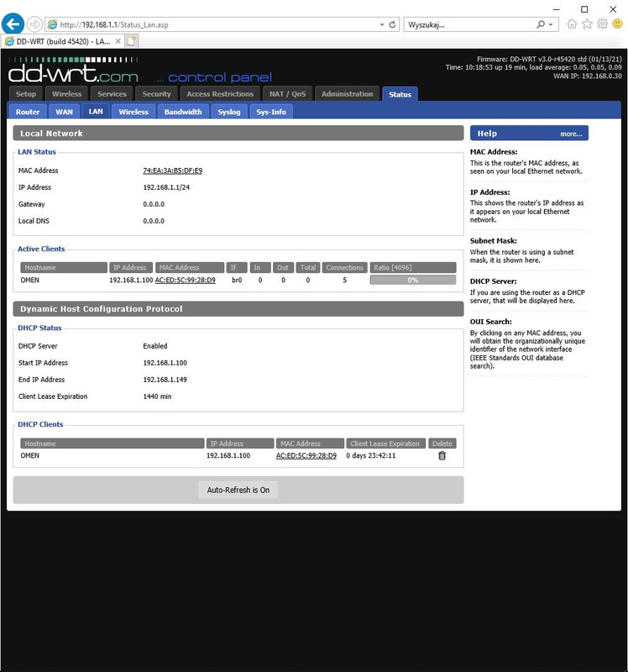Reload the page with the refresh icon
This screenshot has width=628, height=672.
pyautogui.click(x=392, y=24)
